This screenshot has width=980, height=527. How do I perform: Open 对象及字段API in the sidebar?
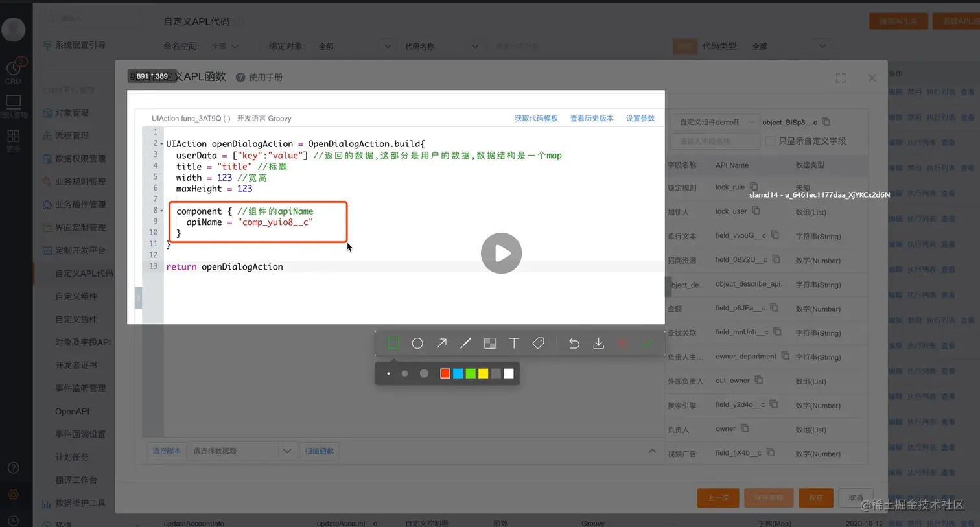83,342
